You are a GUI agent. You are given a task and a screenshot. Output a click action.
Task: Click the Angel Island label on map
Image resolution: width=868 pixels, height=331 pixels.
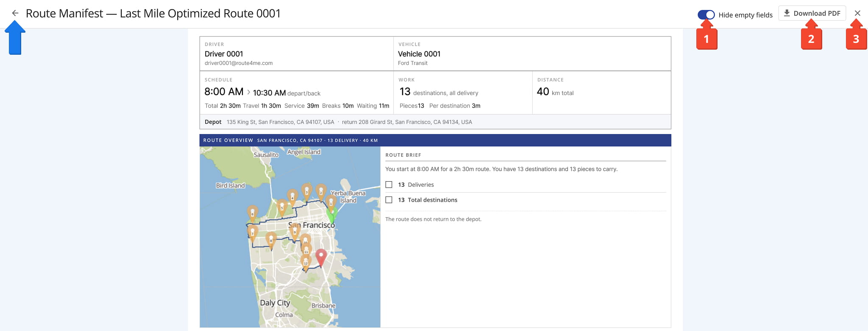tap(304, 152)
